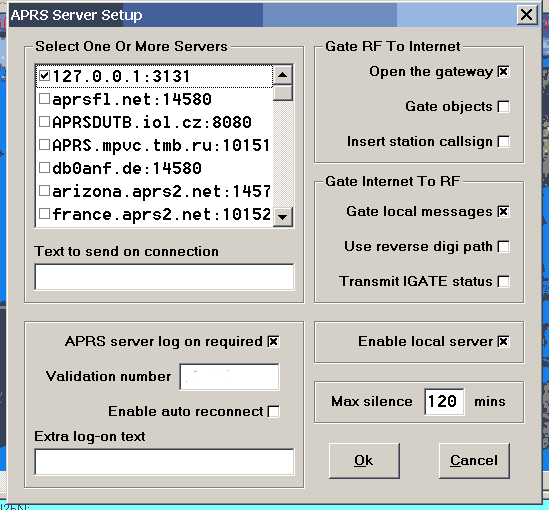Toggle Gate local messages checkbox
549x510 pixels.
pyautogui.click(x=503, y=211)
